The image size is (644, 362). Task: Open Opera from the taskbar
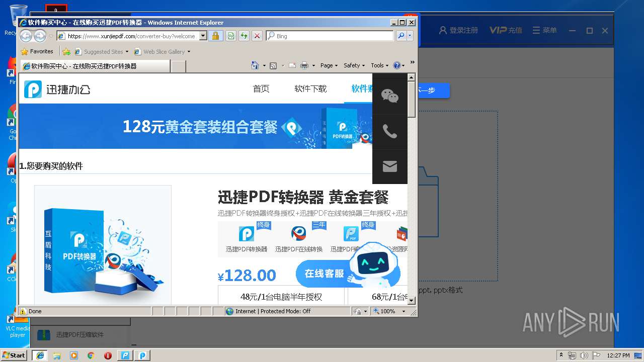(x=108, y=355)
